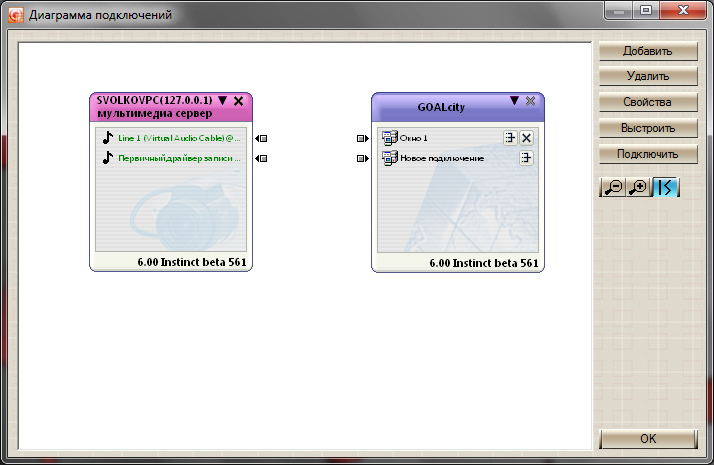The width and height of the screenshot is (714, 465).
Task: Click input connector of Окно 1
Action: coord(362,138)
